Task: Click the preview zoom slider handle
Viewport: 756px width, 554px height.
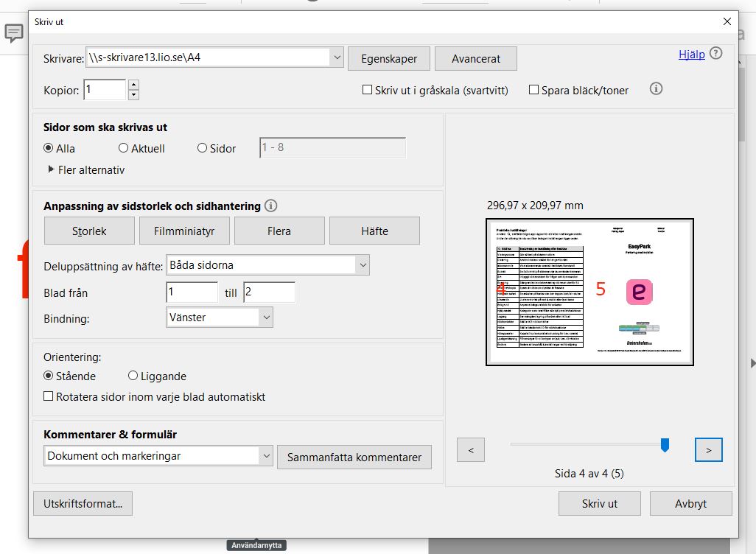Action: click(665, 443)
